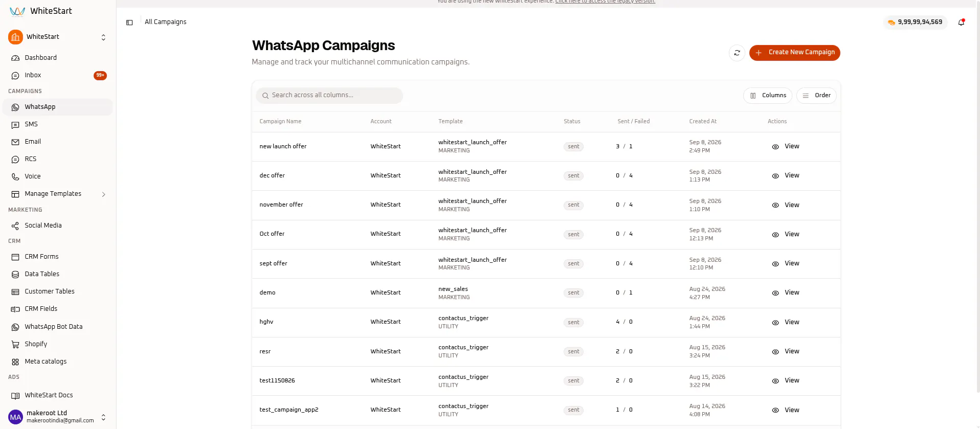Click the Meta catalogs grid icon
980x429 pixels.
[15, 362]
